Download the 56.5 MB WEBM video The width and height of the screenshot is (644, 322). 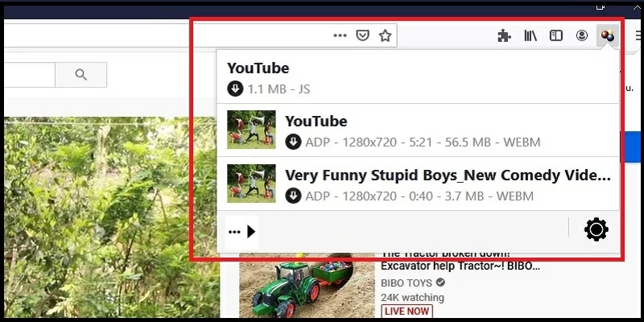(293, 142)
